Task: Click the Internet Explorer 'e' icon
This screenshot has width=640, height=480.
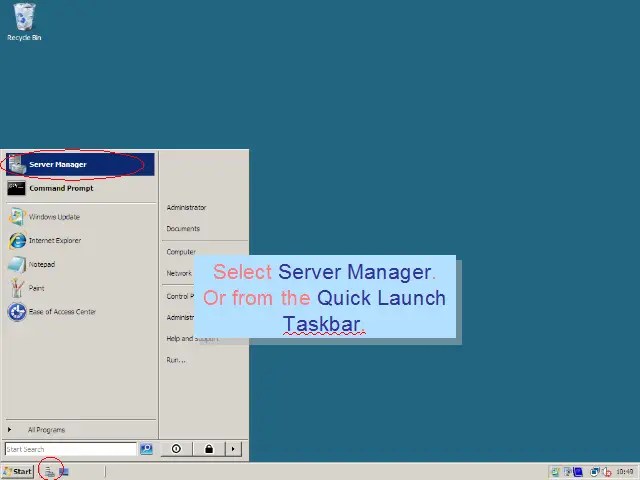Action: click(x=17, y=240)
